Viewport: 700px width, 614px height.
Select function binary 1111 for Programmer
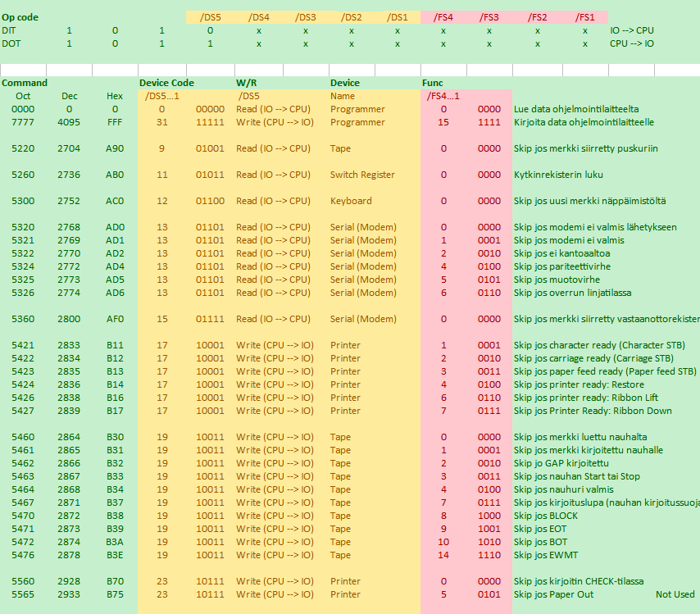489,122
